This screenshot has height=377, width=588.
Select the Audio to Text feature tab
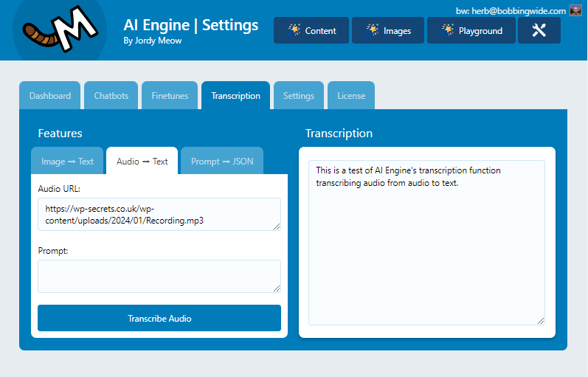click(142, 162)
